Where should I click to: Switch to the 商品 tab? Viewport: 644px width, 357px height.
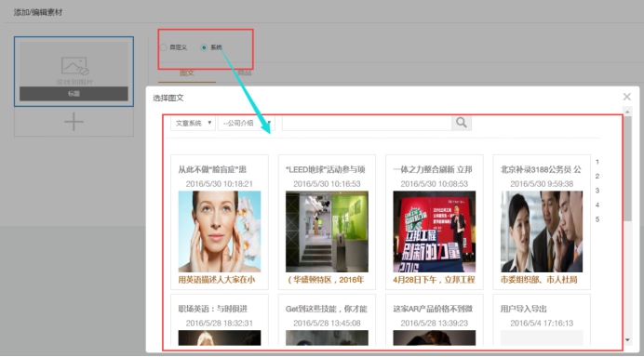245,73
